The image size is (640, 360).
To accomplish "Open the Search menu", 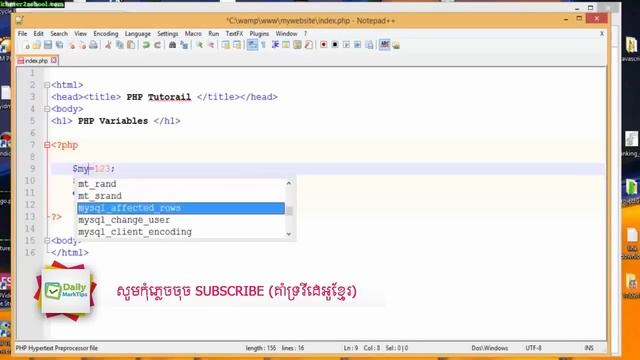I will pos(59,33).
